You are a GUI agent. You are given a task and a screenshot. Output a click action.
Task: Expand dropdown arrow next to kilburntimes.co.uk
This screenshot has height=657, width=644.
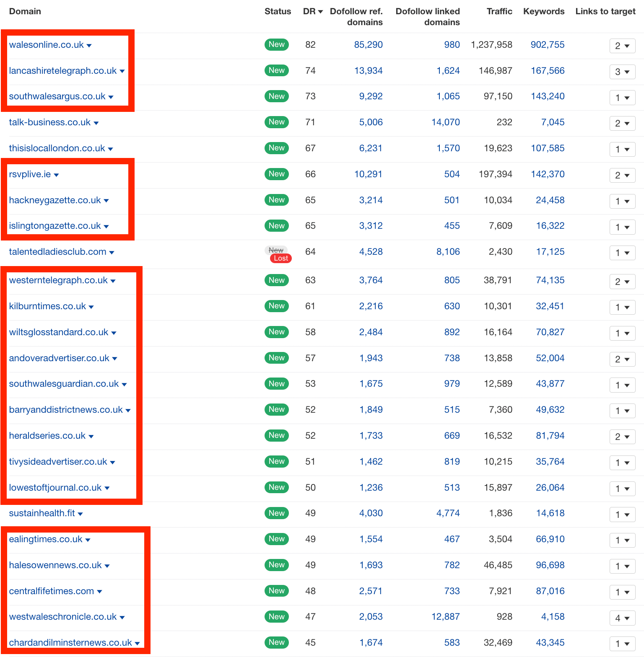(x=91, y=307)
